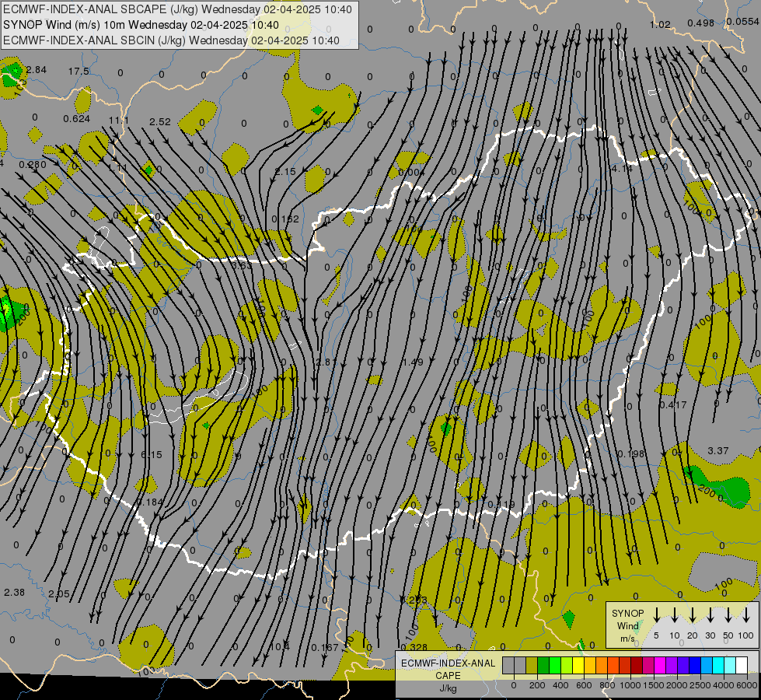The image size is (761, 700).
Task: Pick the dark red CAPE legend swatch
Action: click(x=637, y=666)
